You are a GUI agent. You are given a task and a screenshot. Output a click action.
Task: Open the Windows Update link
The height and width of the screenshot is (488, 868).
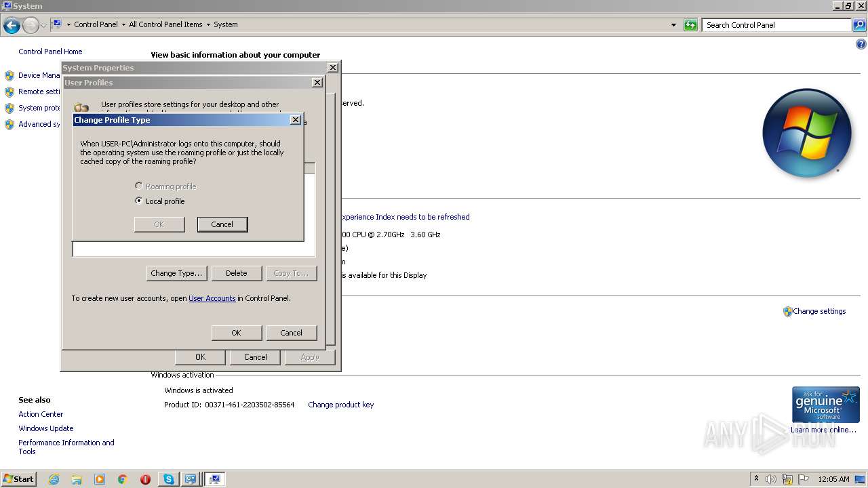coord(46,428)
